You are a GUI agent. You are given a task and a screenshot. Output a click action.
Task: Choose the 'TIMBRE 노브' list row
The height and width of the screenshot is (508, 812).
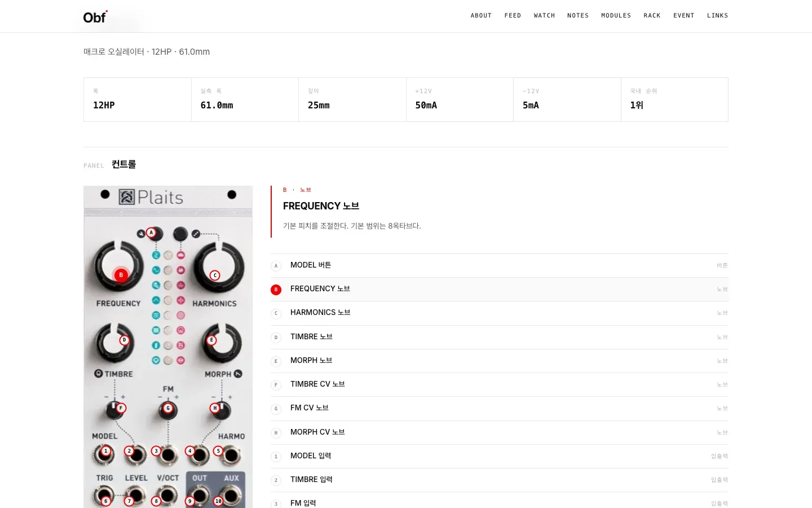click(x=500, y=337)
